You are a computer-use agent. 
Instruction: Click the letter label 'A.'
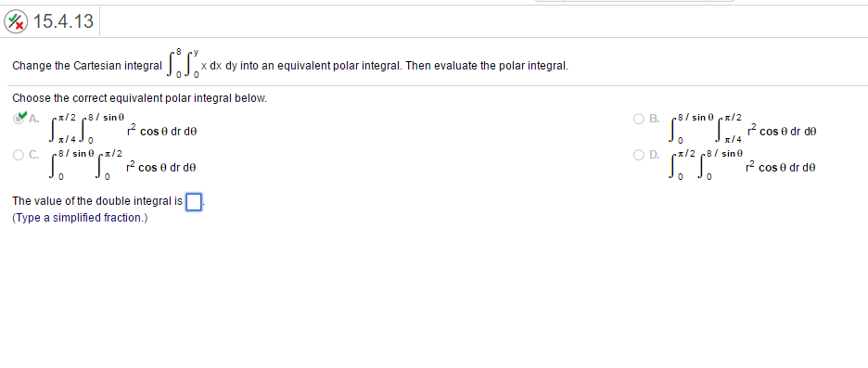(33, 119)
